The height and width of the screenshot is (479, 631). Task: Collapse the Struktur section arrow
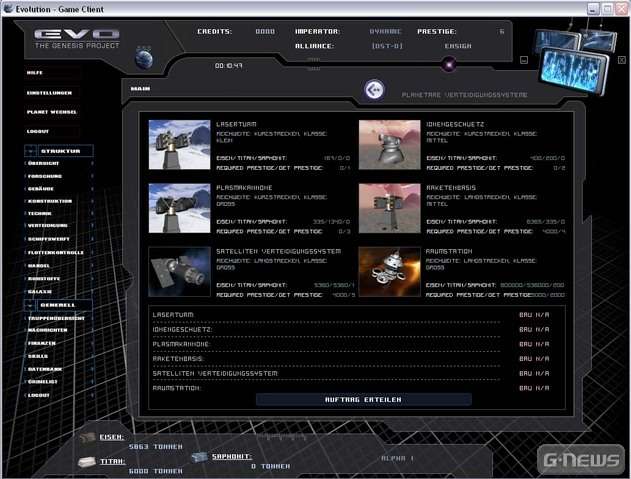pos(31,151)
